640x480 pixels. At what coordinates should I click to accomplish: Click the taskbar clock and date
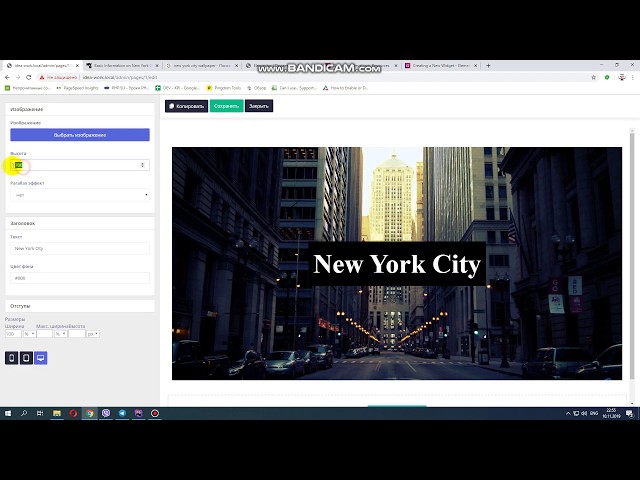point(611,413)
